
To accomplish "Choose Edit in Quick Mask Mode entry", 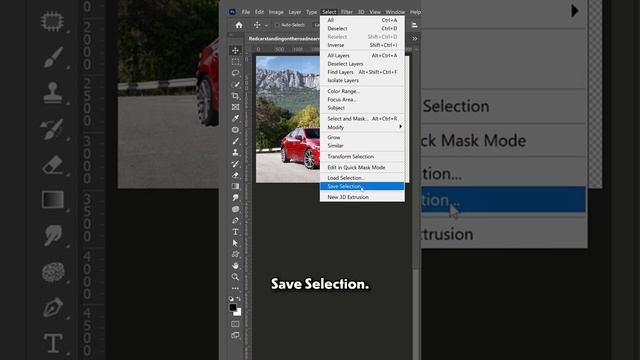I will 362,167.
